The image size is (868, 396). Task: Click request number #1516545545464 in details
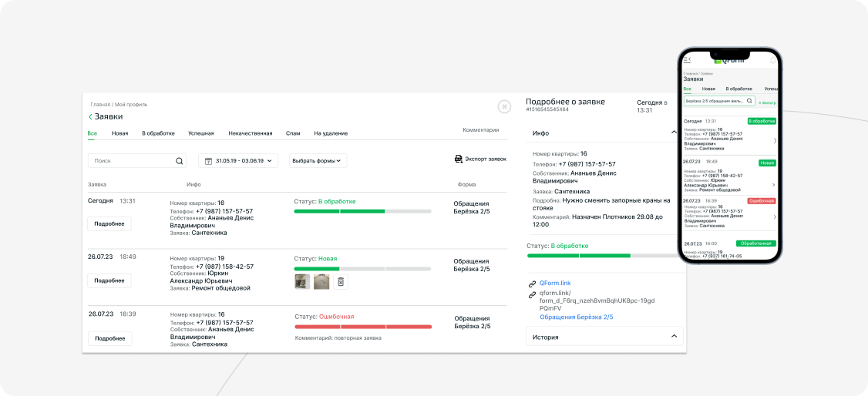click(547, 109)
